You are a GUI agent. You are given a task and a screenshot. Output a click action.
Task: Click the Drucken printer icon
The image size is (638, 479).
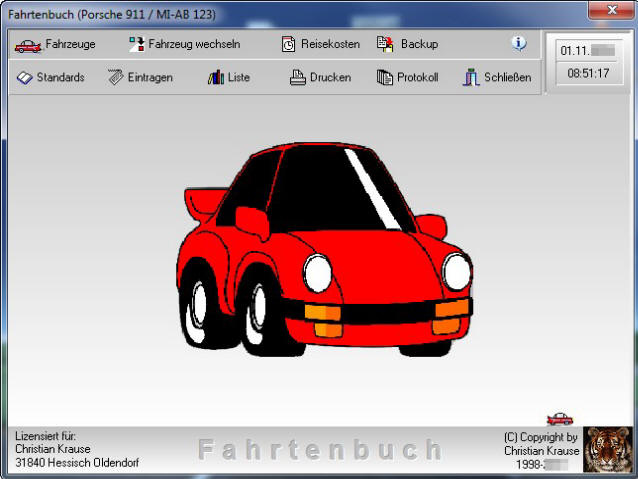pos(297,77)
